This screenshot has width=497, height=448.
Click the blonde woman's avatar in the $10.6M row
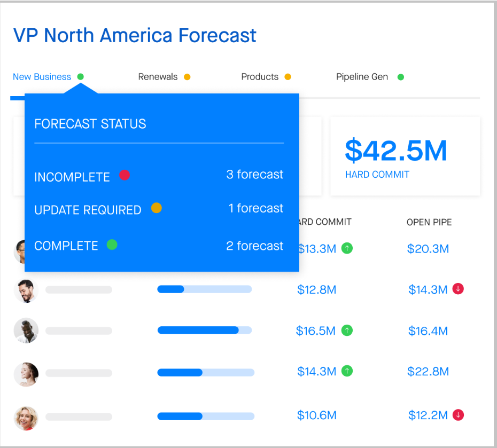[26, 418]
